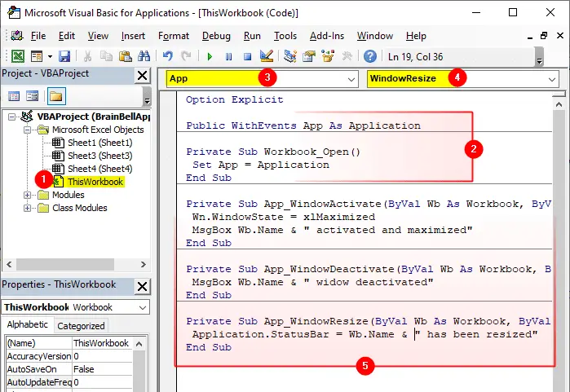The height and width of the screenshot is (392, 570).
Task: Click the View Microsoft Excel toolbar icon
Action: coord(17,56)
